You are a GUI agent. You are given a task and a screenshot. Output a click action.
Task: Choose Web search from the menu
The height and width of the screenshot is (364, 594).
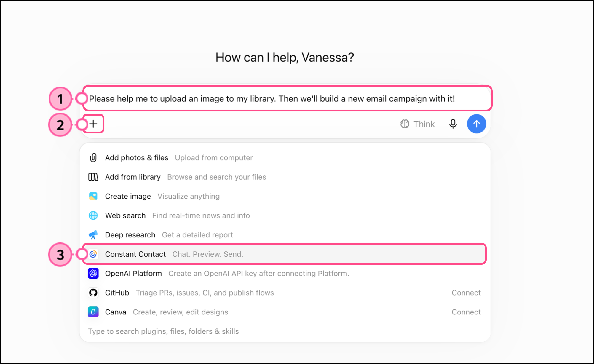(x=285, y=215)
